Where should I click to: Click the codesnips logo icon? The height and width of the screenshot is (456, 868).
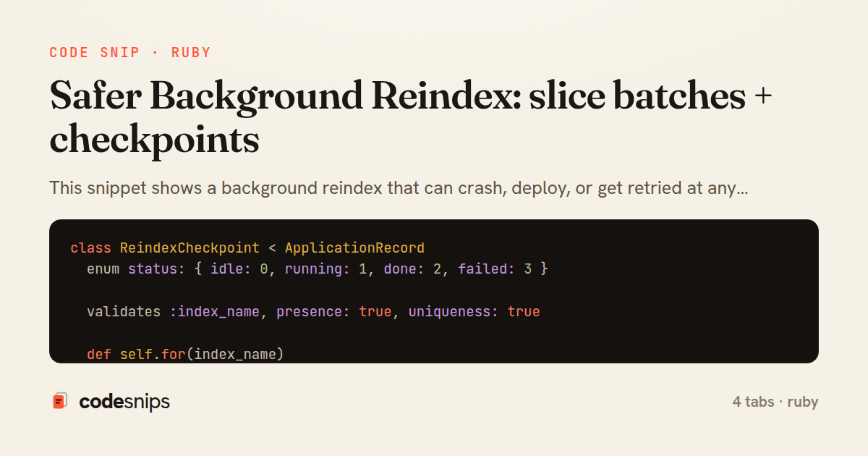60,401
